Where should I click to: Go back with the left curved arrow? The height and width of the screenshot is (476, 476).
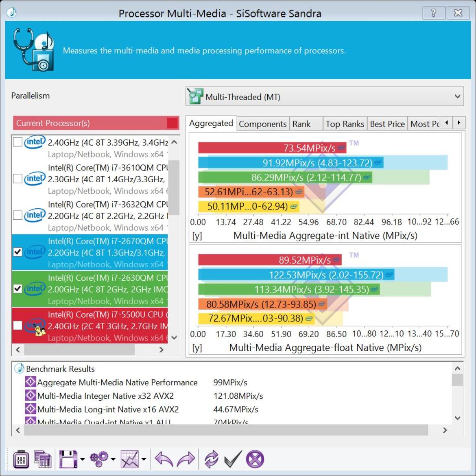click(x=164, y=459)
